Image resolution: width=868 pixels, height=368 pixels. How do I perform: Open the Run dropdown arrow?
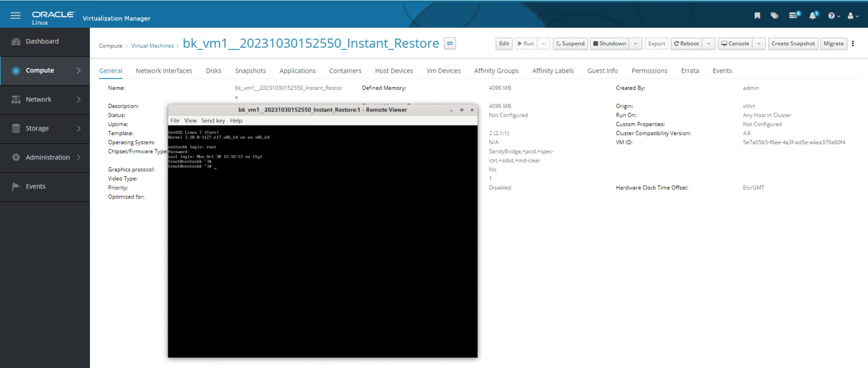pos(543,44)
